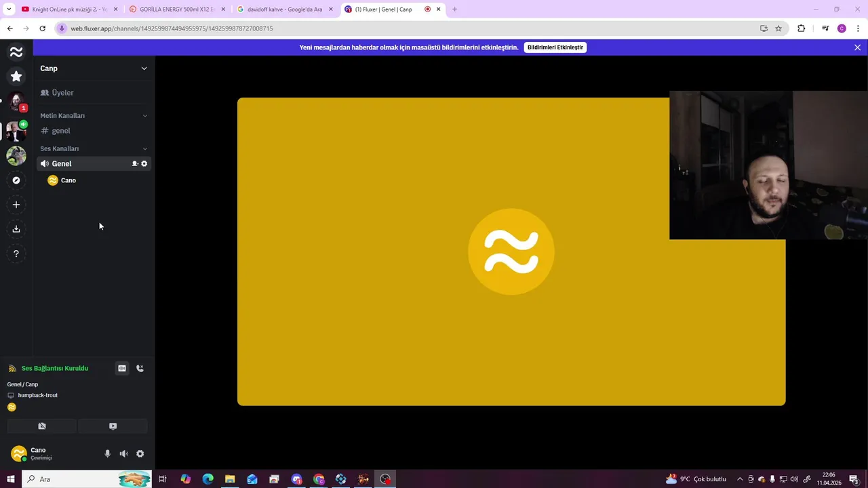
Task: Click Ses Bağlantısı Kuruldu status text
Action: click(x=55, y=368)
